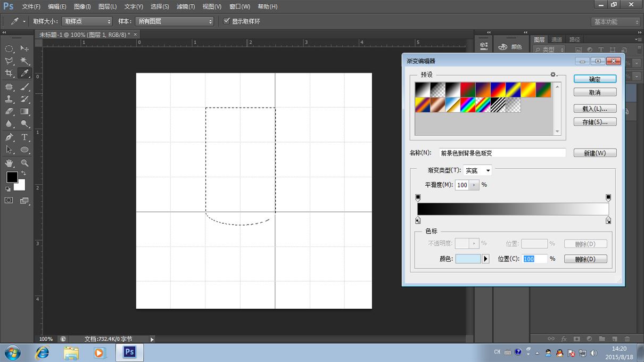Select the Hand tool
Image resolution: width=644 pixels, height=362 pixels.
click(x=9, y=163)
